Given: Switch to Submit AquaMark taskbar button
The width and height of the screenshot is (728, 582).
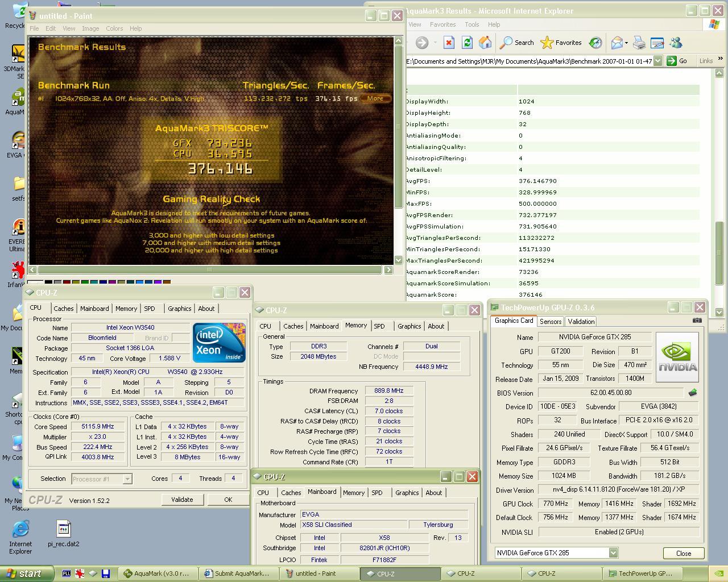Looking at the screenshot, I should click(239, 574).
